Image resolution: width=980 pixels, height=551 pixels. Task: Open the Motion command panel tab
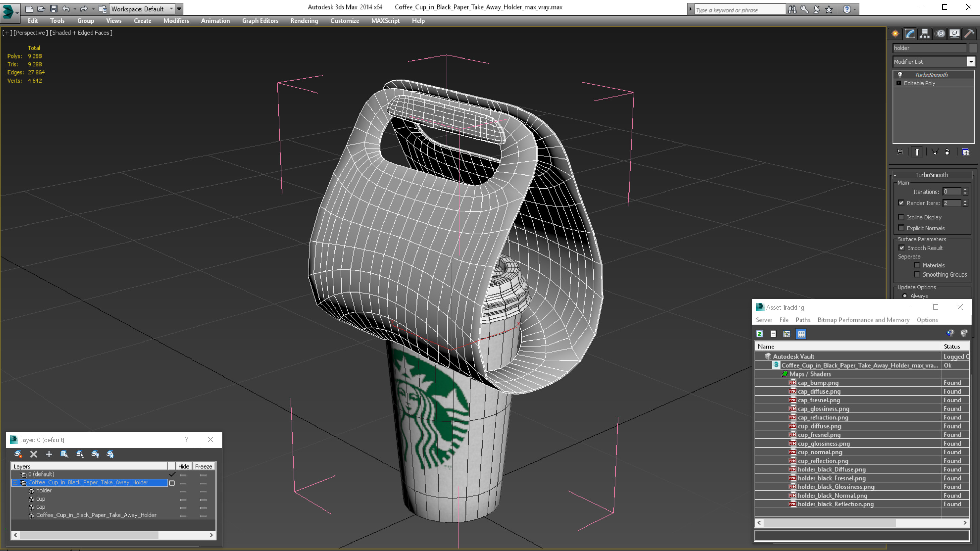940,34
